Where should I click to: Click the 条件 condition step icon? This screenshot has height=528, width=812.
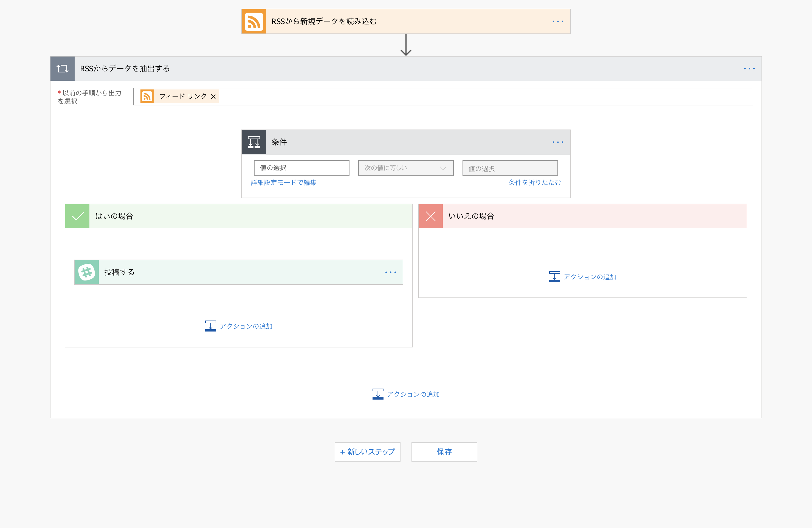254,142
